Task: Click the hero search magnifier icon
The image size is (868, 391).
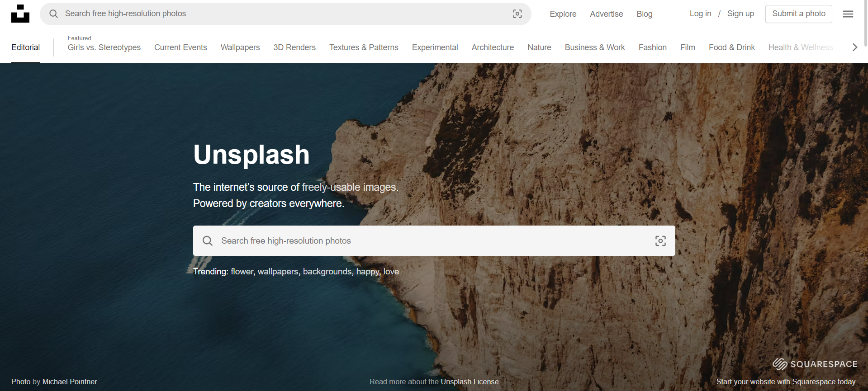Action: pyautogui.click(x=208, y=241)
